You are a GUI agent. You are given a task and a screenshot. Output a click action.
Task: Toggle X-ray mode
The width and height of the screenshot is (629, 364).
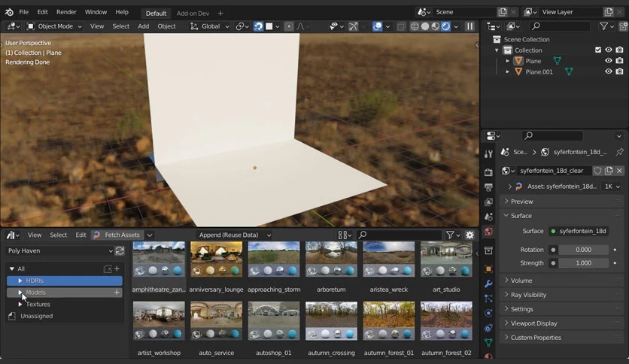[401, 26]
